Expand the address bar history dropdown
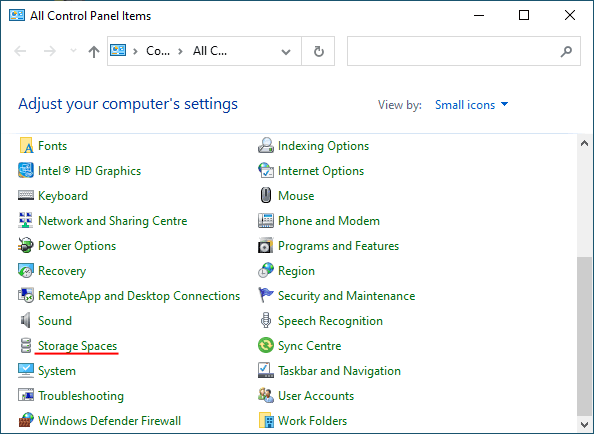The width and height of the screenshot is (594, 434). [x=286, y=51]
